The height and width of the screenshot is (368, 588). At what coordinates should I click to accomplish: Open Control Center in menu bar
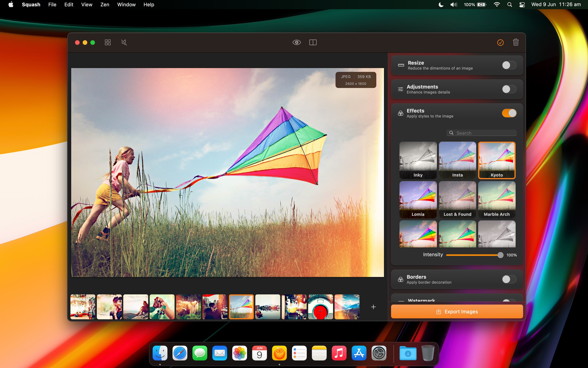pos(522,5)
